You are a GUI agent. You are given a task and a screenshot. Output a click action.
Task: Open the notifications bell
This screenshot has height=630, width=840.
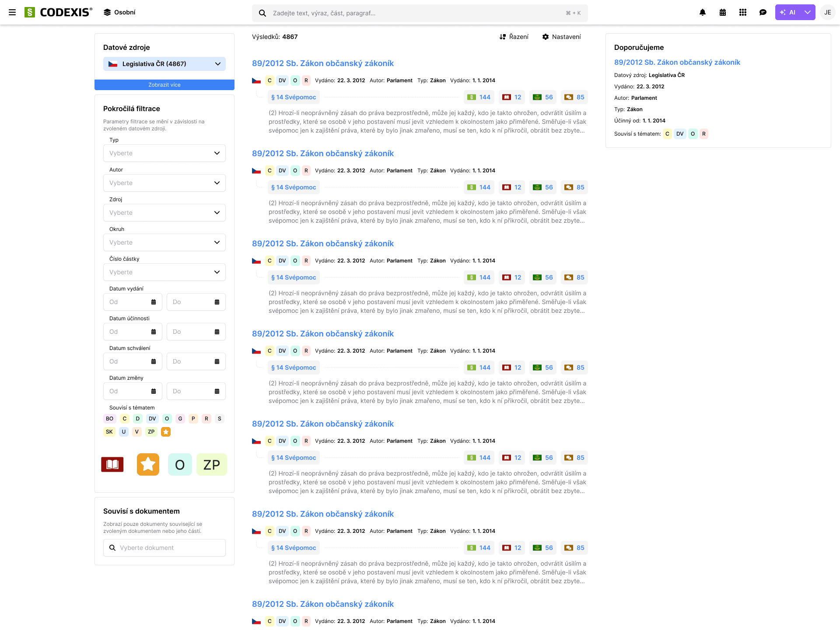[x=703, y=12]
